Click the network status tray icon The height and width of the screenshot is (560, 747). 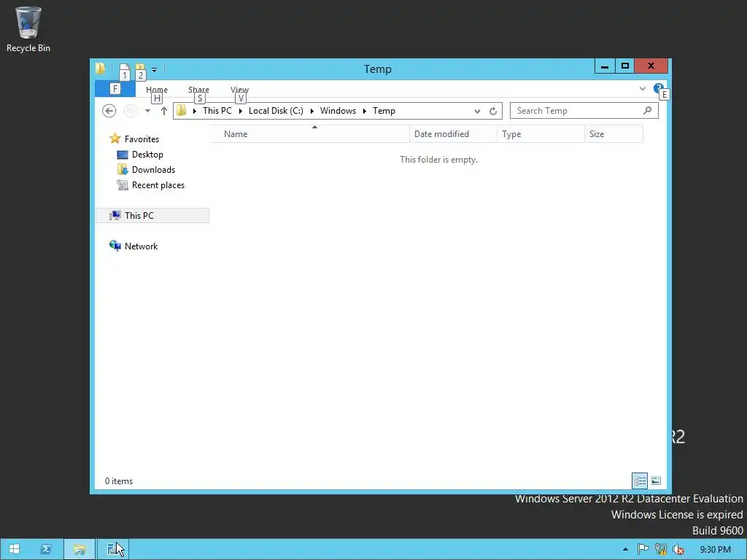point(661,549)
